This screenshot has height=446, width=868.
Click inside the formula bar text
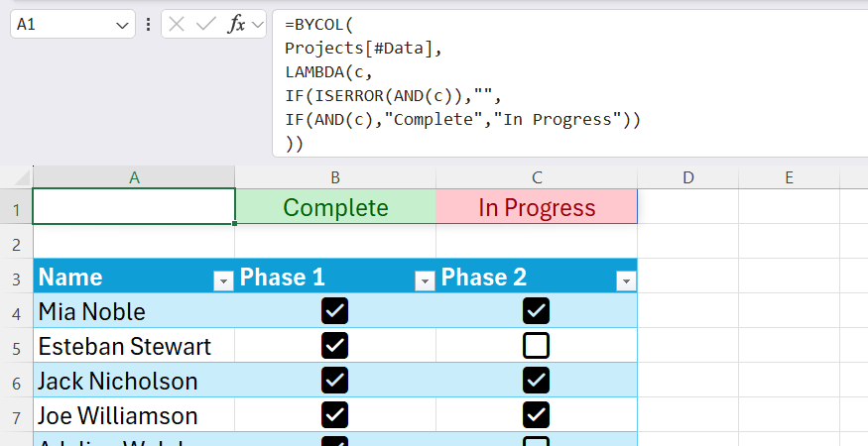point(570,83)
